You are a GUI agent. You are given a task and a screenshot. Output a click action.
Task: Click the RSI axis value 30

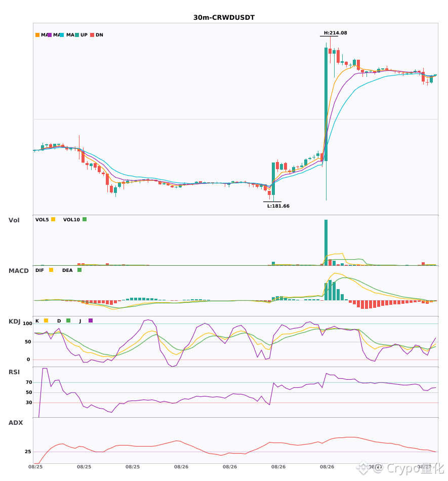pos(29,403)
